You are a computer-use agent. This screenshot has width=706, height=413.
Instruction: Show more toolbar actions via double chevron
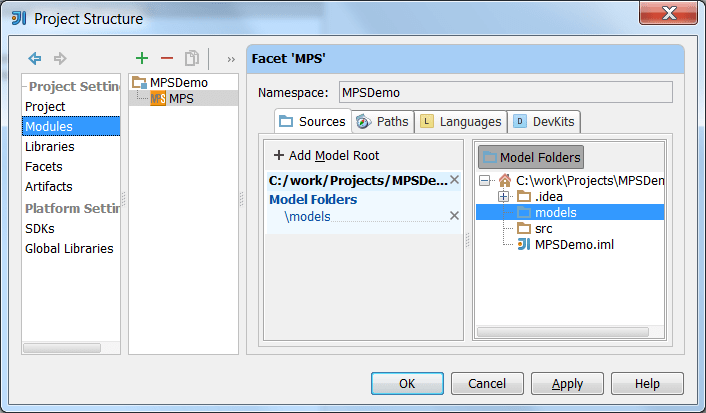[231, 59]
